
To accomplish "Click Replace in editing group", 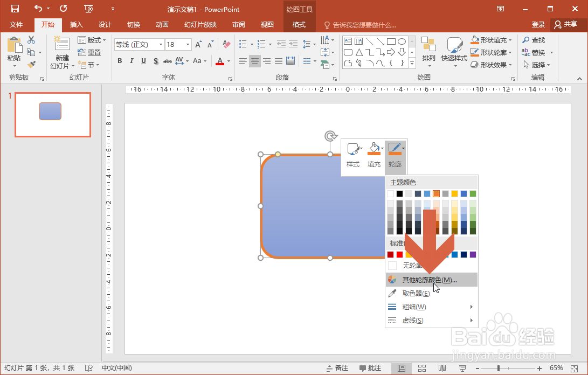I will 537,52.
